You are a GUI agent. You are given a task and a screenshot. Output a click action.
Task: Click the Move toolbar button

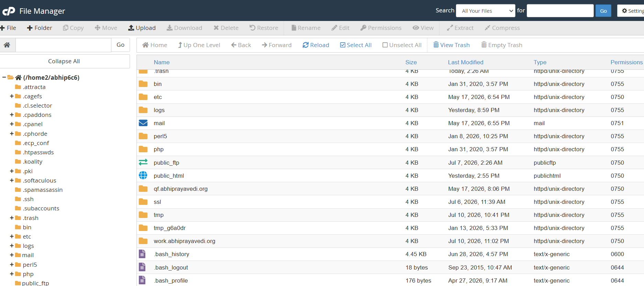(106, 28)
